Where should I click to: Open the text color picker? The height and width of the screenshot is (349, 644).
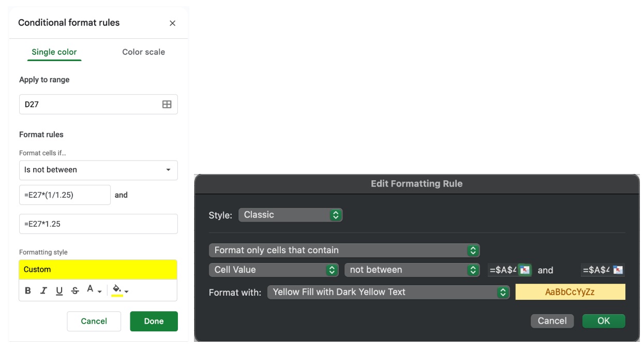94,290
